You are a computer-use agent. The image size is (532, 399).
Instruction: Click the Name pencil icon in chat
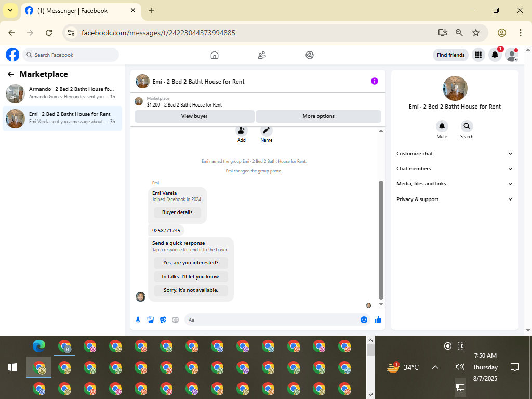[x=267, y=130]
